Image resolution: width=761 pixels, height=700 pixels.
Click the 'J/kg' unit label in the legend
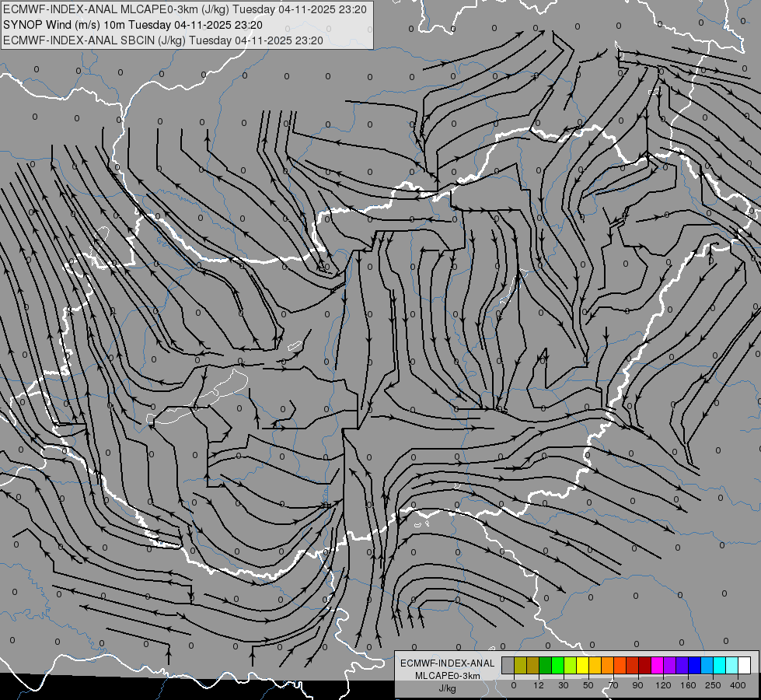[448, 688]
